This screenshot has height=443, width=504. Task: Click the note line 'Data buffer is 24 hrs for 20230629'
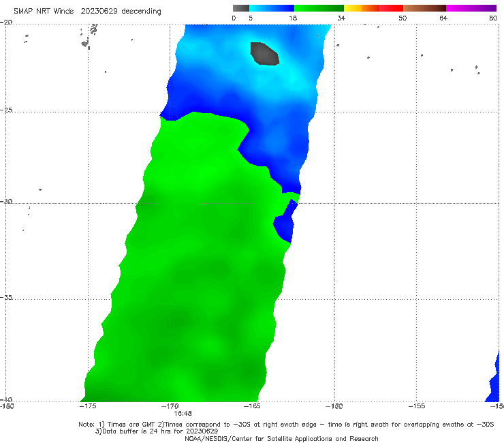pyautogui.click(x=157, y=431)
